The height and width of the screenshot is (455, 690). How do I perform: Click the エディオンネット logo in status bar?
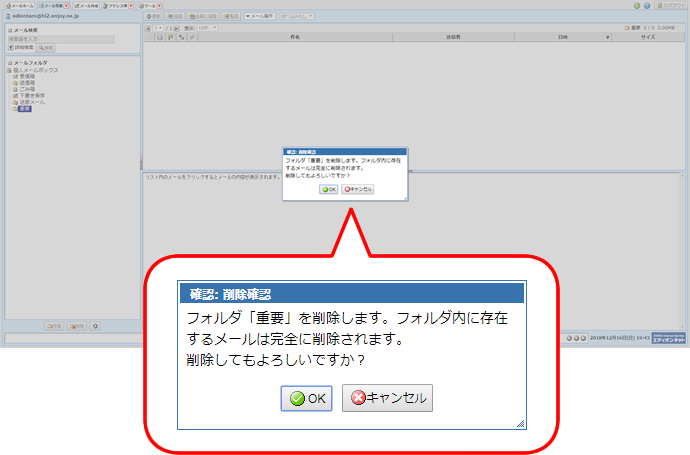(668, 338)
